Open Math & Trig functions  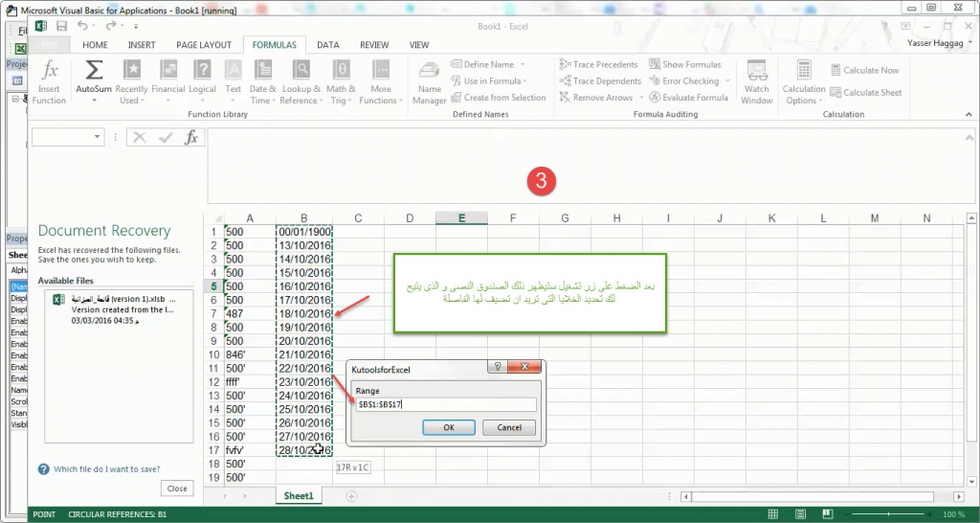coord(341,82)
